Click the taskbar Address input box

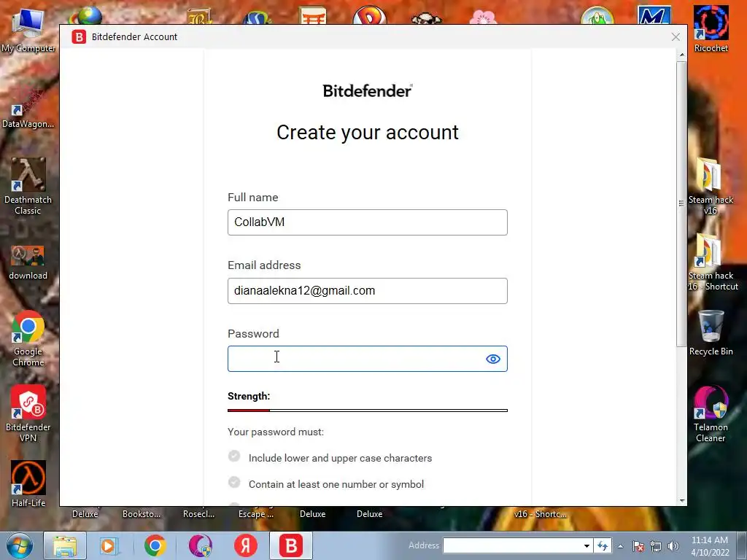[512, 545]
